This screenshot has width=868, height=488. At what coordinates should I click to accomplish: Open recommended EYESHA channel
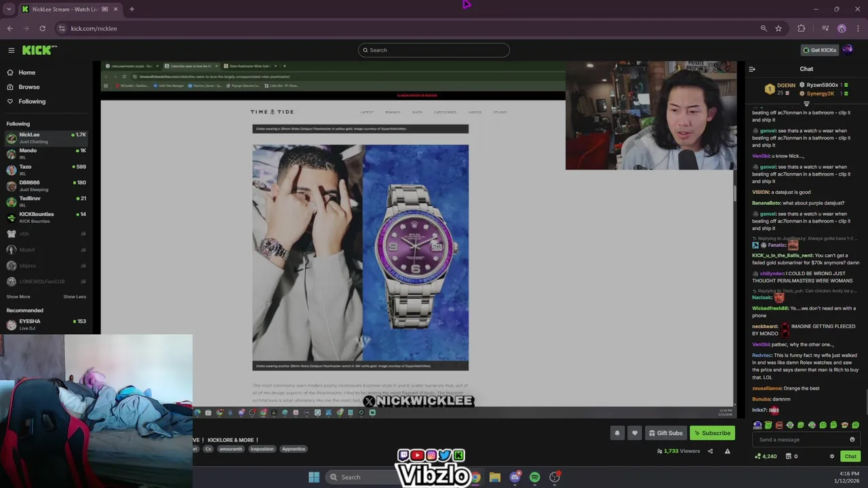(46, 325)
